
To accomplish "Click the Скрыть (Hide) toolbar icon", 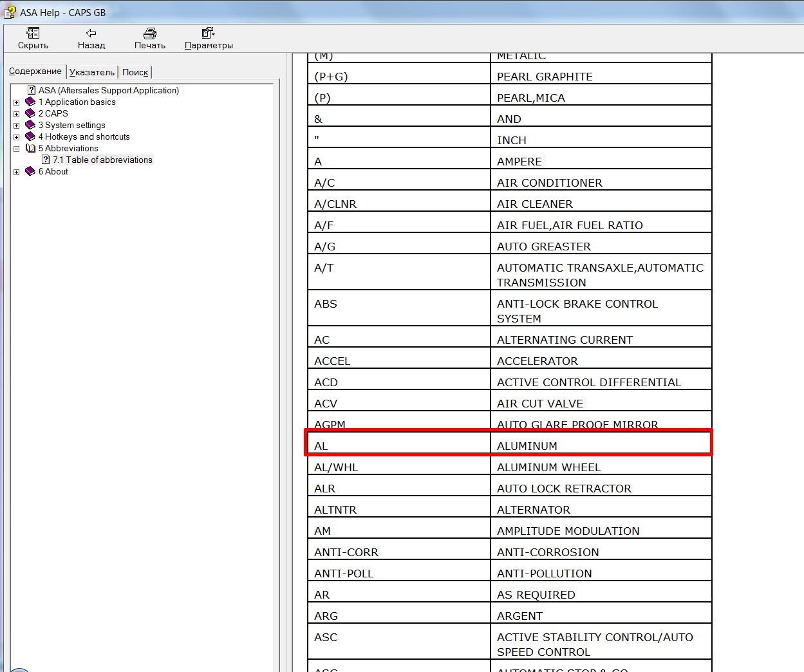I will [33, 33].
